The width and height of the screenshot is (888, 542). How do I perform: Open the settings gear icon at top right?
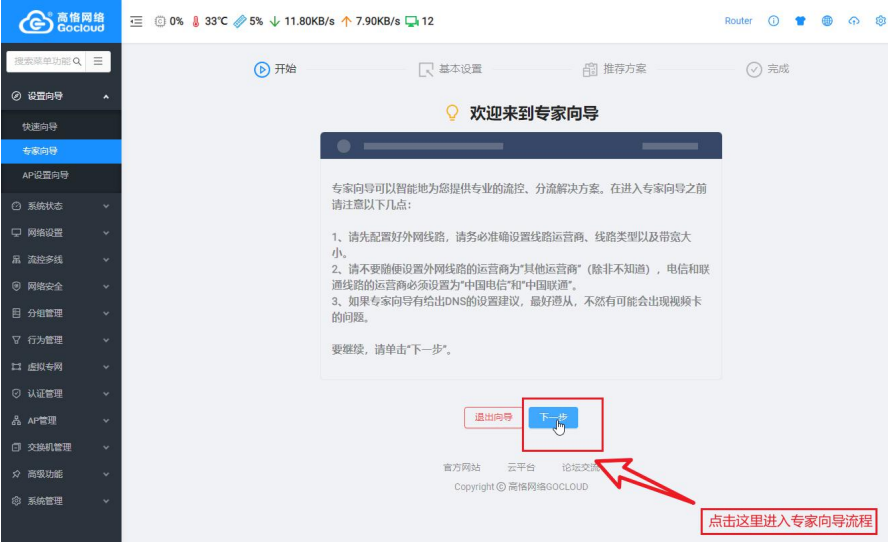(880, 21)
